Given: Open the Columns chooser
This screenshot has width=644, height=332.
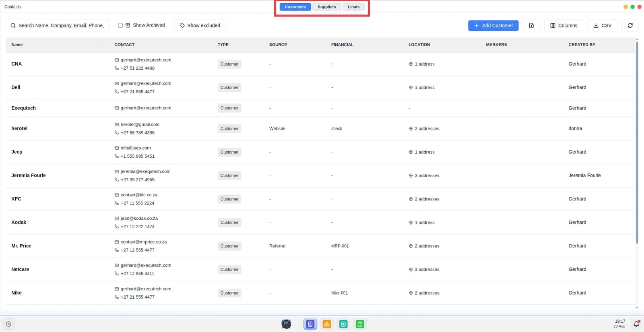Looking at the screenshot, I should point(563,25).
